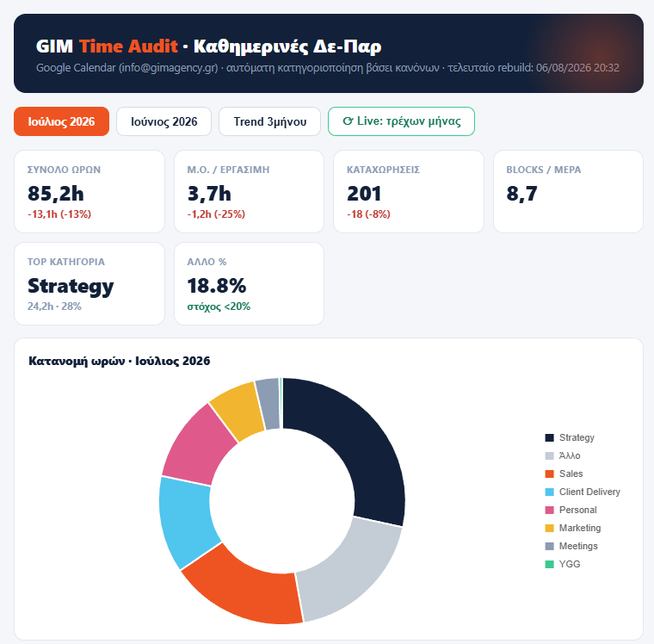Toggle the Άλλο legend entry
654x644 pixels.
tap(563, 455)
